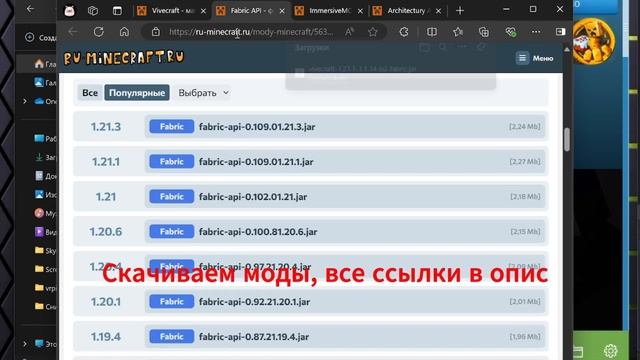
Task: Open the Downloads folder in File Explorer sidebar
Action: click(x=45, y=157)
